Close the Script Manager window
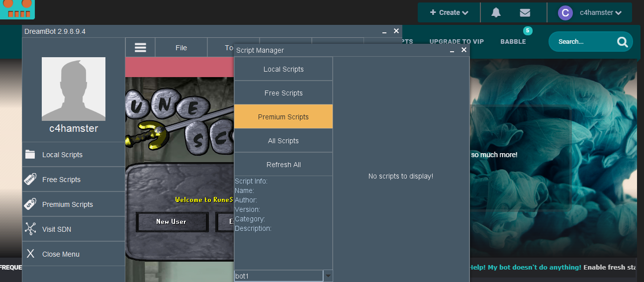644x282 pixels. pos(464,50)
